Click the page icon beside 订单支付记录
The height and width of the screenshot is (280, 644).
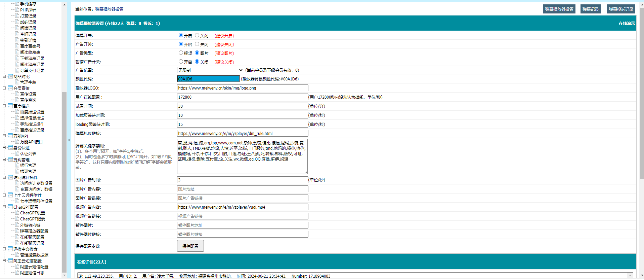17,70
